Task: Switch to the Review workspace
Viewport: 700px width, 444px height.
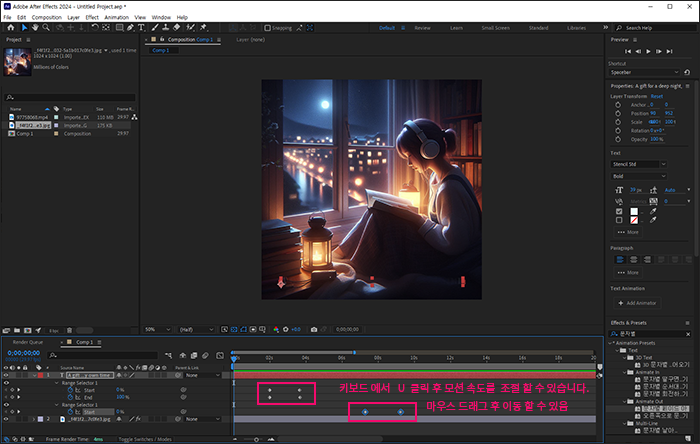Action: (x=422, y=28)
